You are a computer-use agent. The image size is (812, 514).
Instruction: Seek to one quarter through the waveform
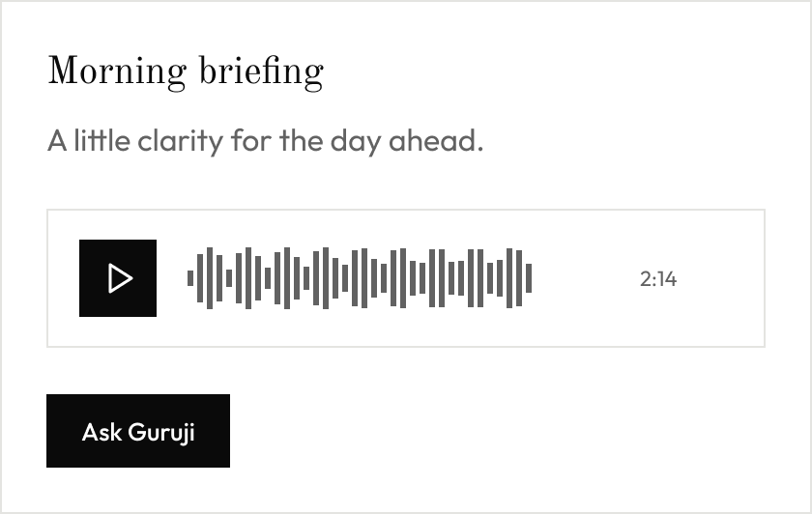[x=274, y=278]
